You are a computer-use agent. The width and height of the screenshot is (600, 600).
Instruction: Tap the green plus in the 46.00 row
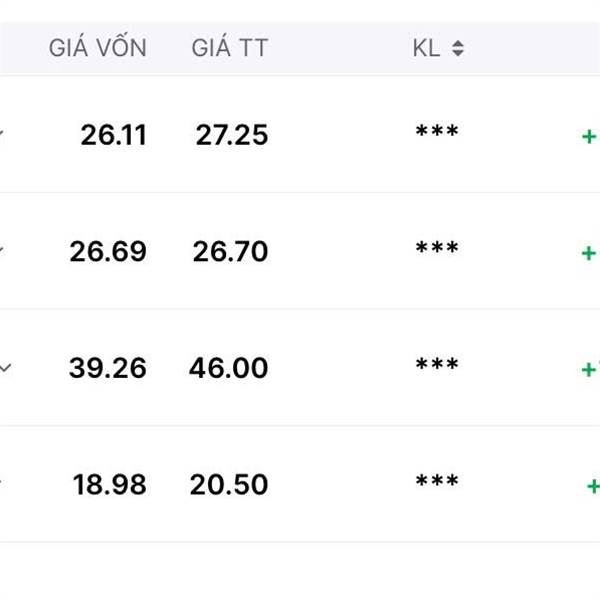(x=589, y=370)
